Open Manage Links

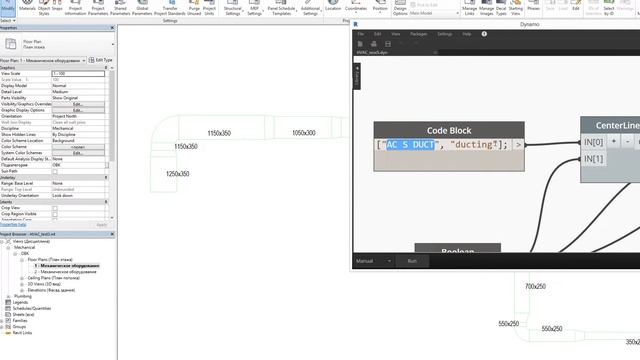(x=469, y=7)
